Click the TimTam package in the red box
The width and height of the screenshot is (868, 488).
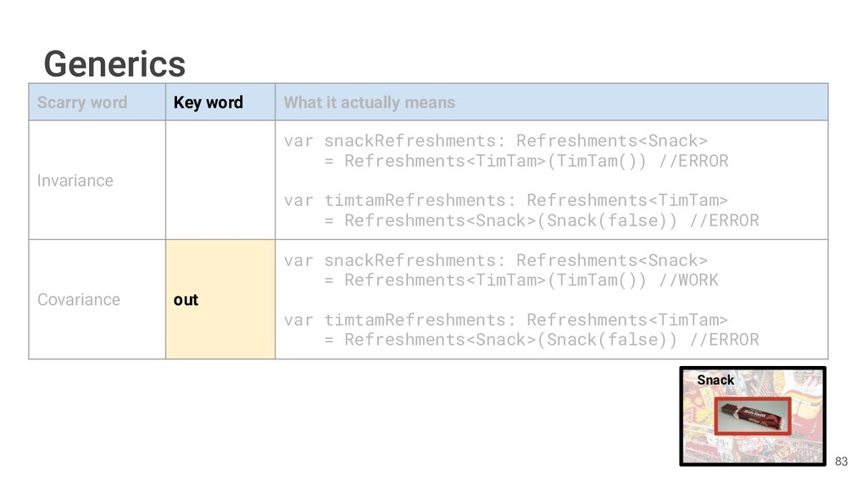tap(753, 416)
